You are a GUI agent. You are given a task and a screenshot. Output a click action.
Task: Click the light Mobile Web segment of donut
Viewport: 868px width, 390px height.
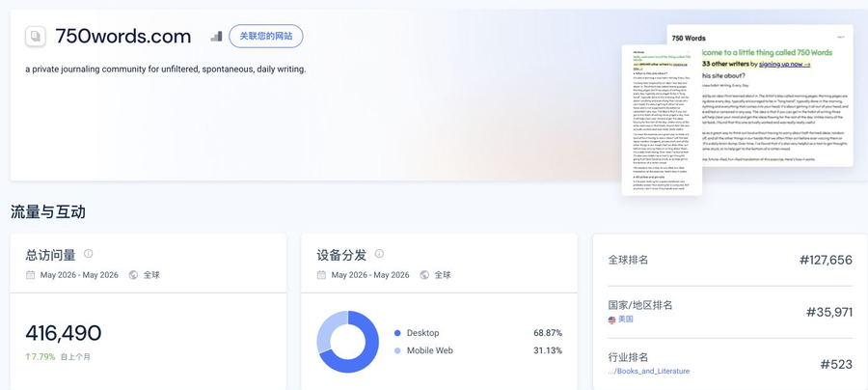click(x=326, y=328)
